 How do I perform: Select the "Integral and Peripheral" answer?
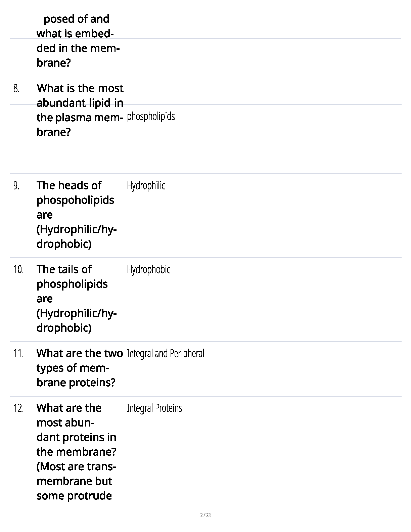point(165,353)
